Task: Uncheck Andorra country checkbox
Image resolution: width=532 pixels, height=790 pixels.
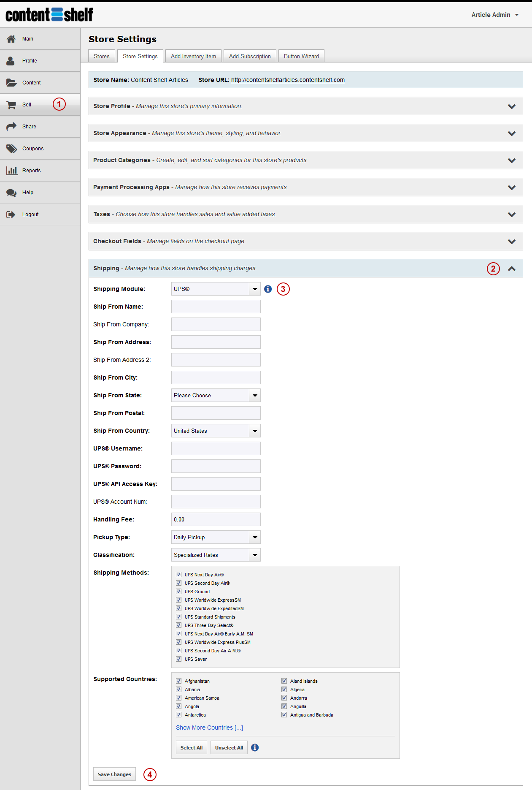Action: coord(284,698)
